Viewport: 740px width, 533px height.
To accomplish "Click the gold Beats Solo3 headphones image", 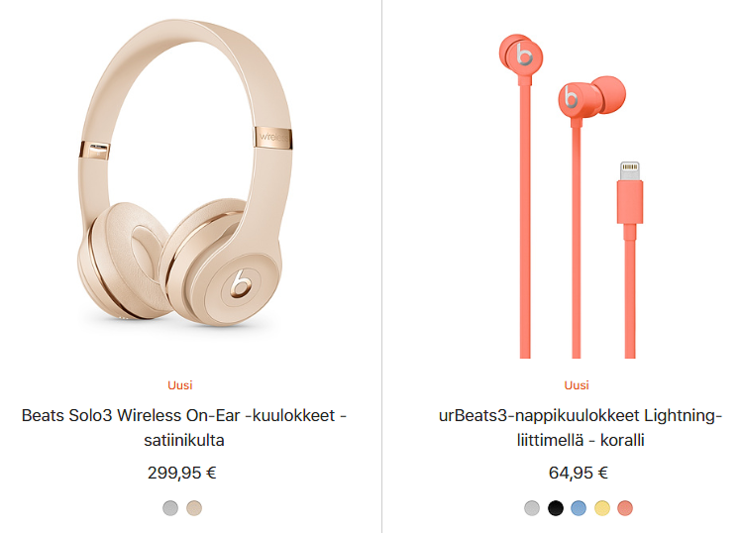I will click(x=184, y=173).
